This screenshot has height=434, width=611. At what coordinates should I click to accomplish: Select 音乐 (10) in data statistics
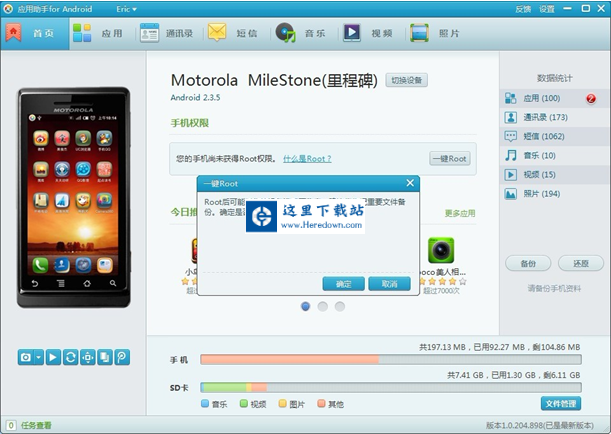coord(555,155)
